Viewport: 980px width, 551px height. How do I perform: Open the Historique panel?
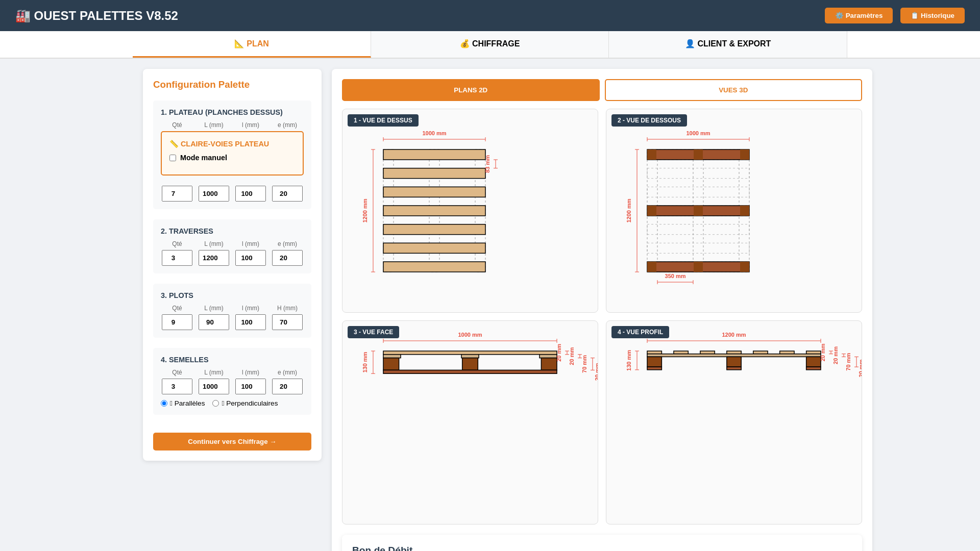click(932, 16)
